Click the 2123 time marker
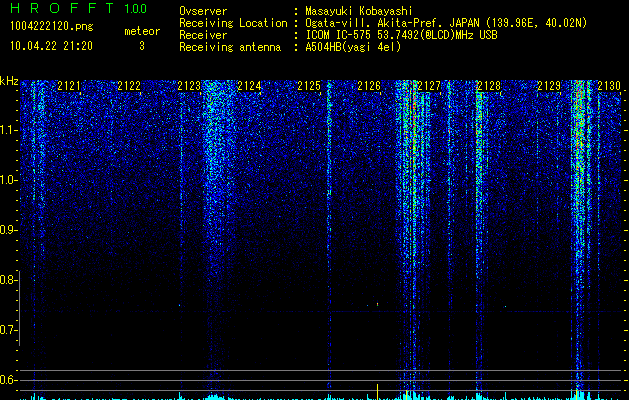Image resolution: width=629 pixels, height=400 pixels. coord(189,86)
